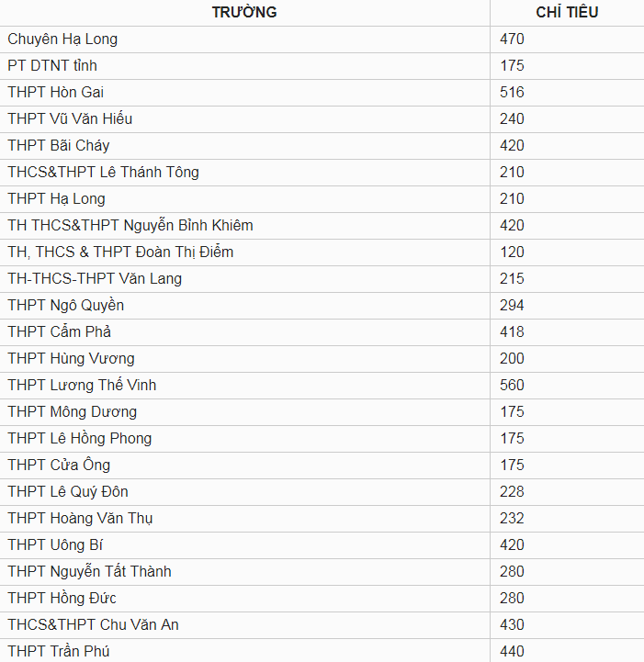This screenshot has height=662, width=644.
Task: Click quota value 440 for Trần Phú
Action: tap(512, 651)
